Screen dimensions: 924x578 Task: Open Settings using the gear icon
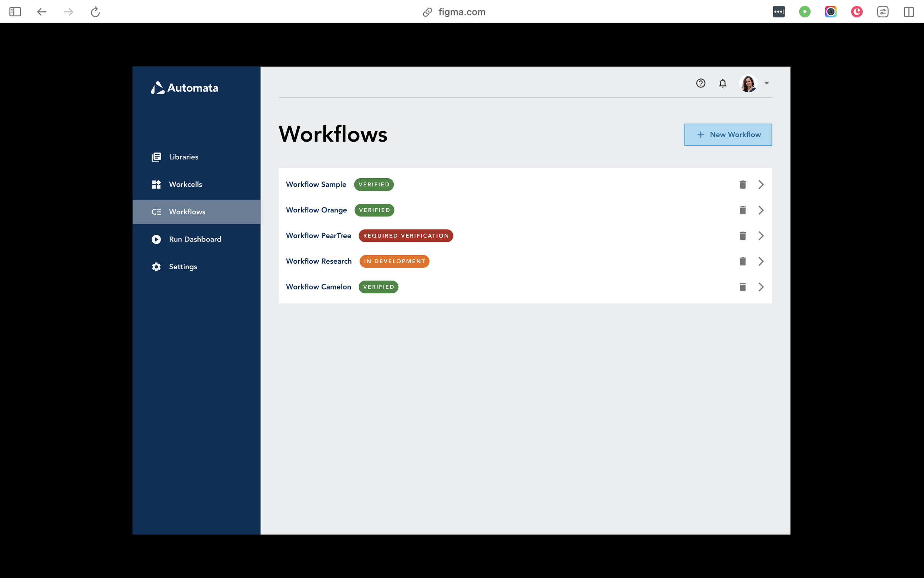coord(156,267)
